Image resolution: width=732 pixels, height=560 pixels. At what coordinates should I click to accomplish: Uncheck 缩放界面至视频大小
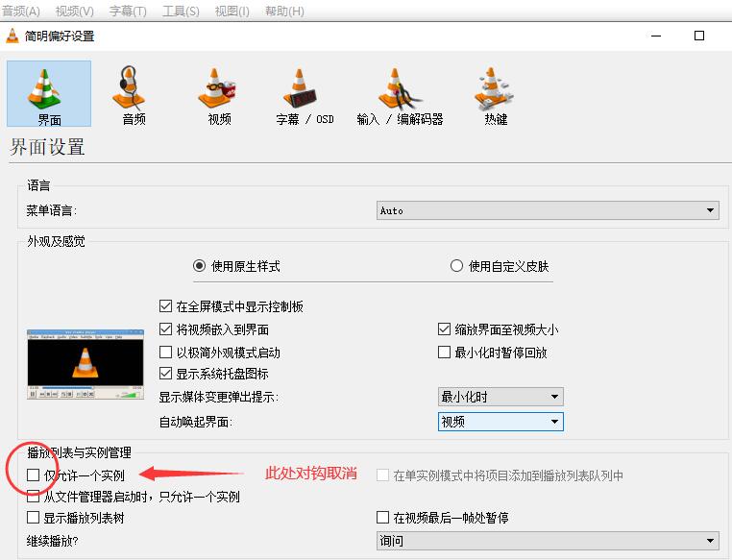pyautogui.click(x=444, y=329)
